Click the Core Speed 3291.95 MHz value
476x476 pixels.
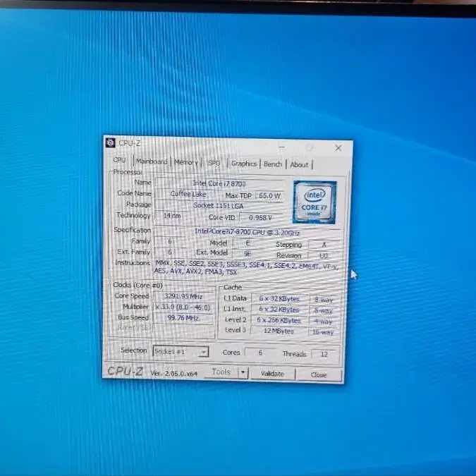(183, 296)
